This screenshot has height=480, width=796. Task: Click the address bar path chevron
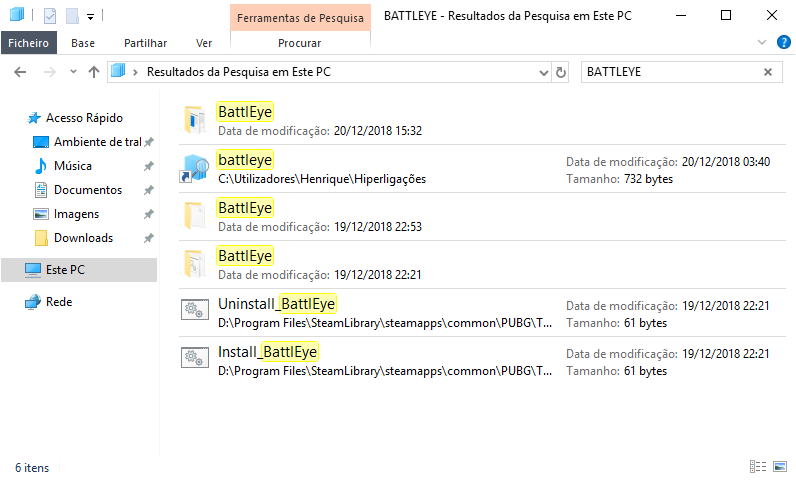[x=135, y=72]
